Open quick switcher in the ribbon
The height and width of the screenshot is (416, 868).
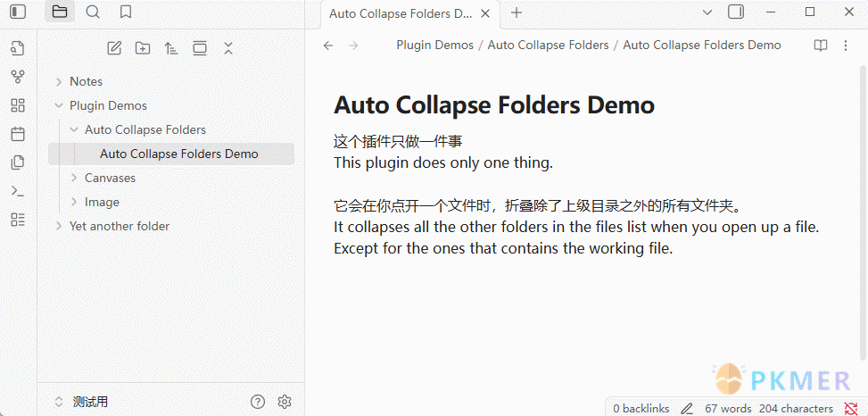18,48
